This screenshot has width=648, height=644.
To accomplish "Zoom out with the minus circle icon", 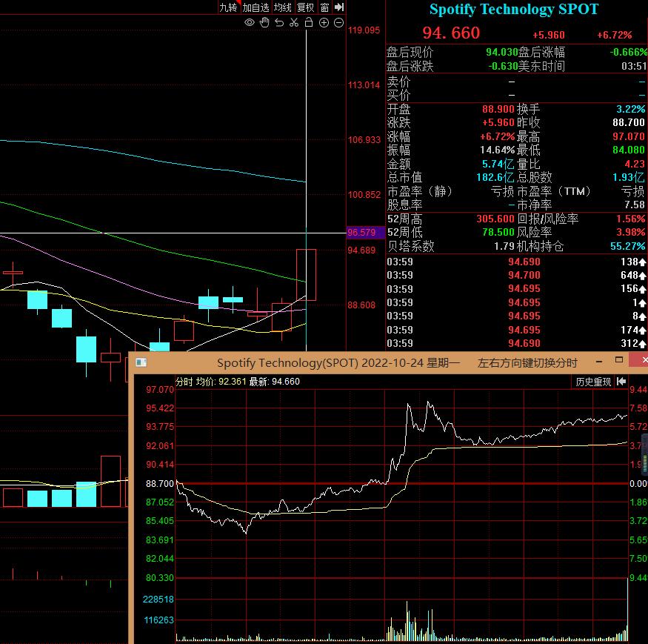I will coord(338,23).
